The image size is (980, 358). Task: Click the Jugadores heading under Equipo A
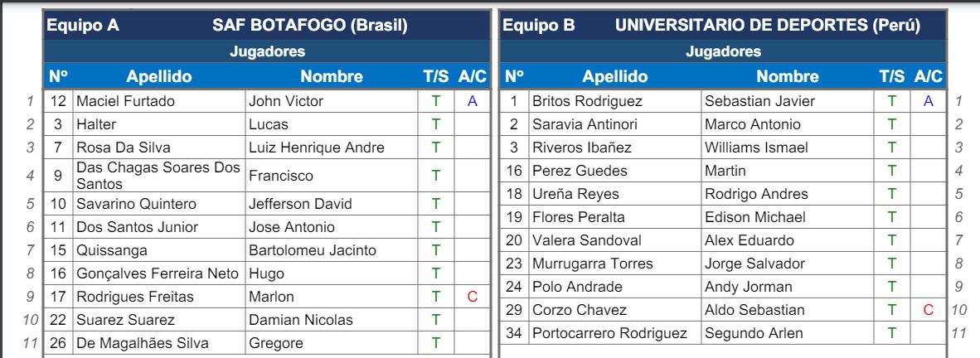pyautogui.click(x=268, y=52)
